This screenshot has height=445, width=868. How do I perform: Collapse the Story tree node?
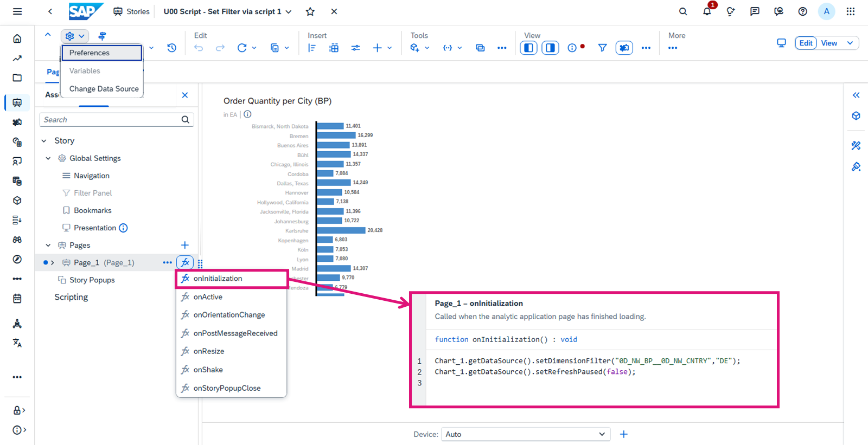coord(44,140)
